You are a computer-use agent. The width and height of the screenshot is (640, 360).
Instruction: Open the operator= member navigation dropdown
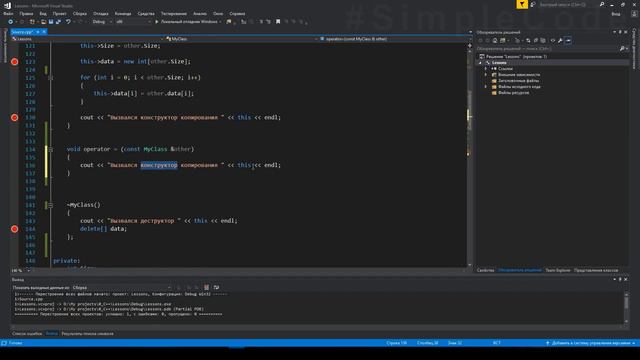pos(395,39)
